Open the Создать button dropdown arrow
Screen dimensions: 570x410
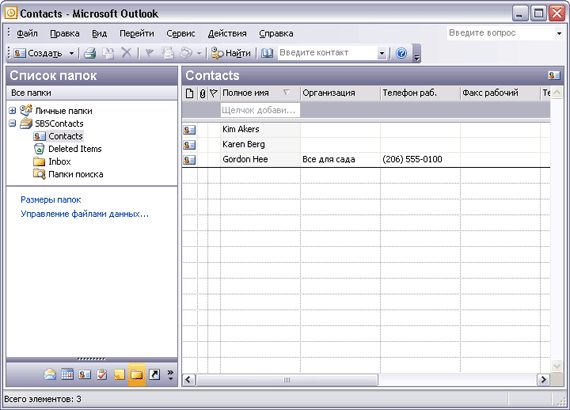point(72,53)
